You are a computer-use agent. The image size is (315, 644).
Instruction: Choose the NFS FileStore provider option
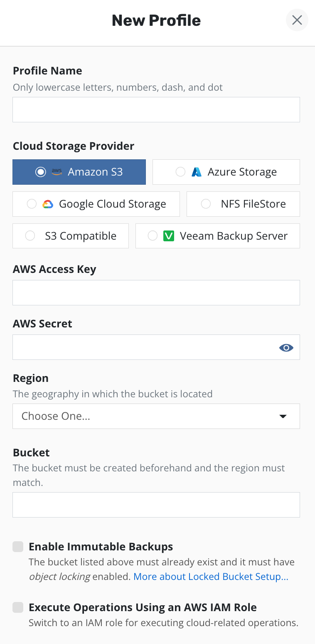[206, 204]
